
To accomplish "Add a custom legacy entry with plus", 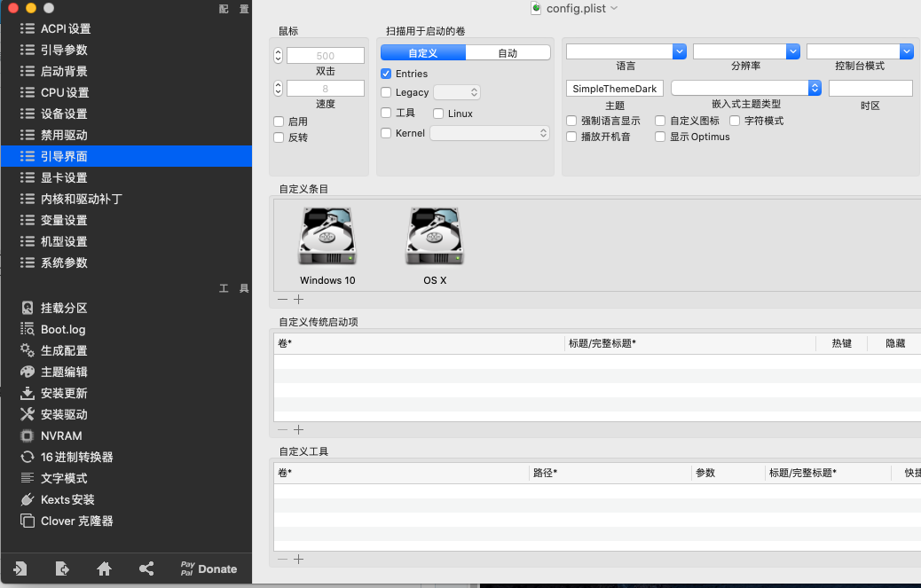I will 298,429.
